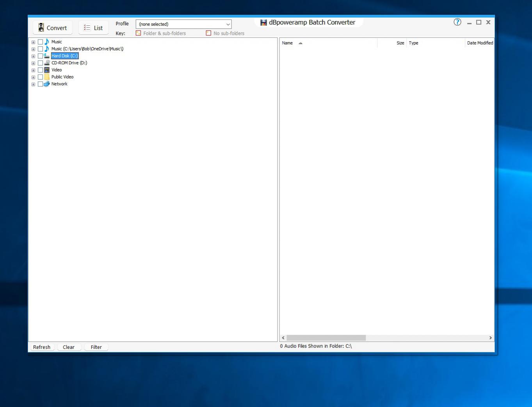Image resolution: width=532 pixels, height=407 pixels.
Task: Click the Video filmstrip icon
Action: click(47, 70)
